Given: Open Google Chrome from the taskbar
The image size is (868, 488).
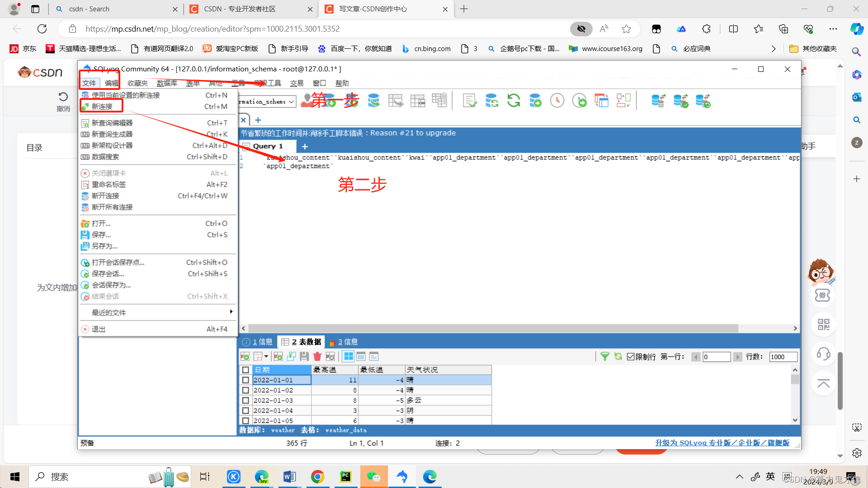Looking at the screenshot, I should [318, 476].
